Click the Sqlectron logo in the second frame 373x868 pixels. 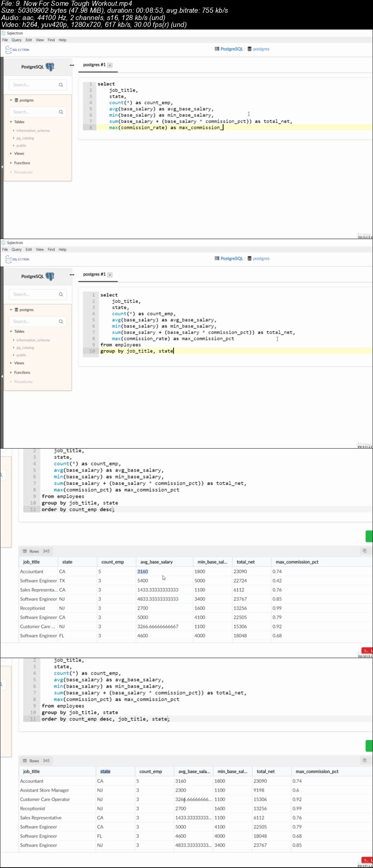(17, 259)
